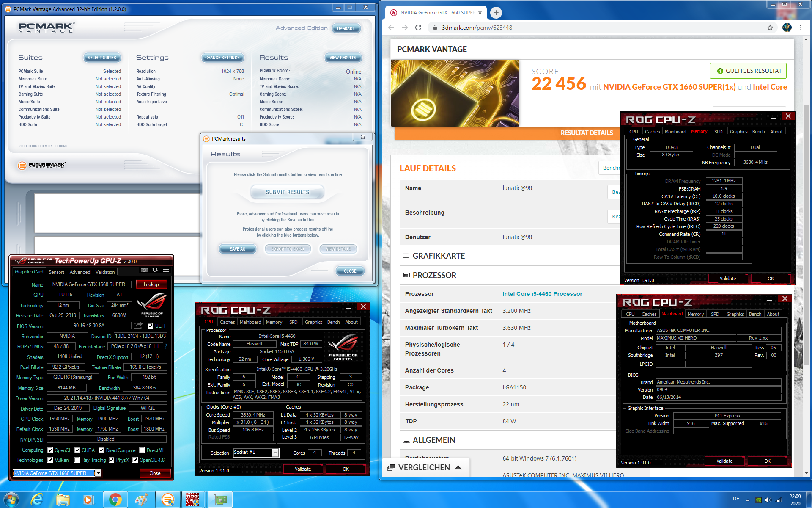Click the Chrome address bar URL
The height and width of the screenshot is (508, 812).
pos(477,28)
